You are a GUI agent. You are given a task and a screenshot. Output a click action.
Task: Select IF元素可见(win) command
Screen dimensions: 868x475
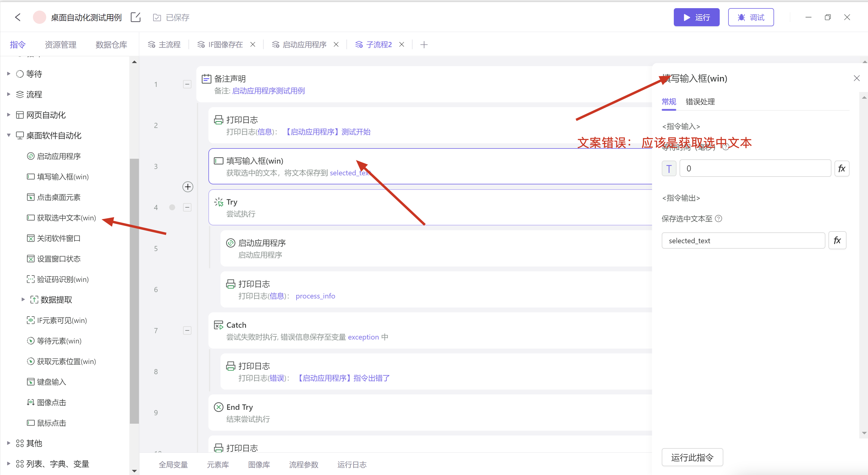(56, 320)
